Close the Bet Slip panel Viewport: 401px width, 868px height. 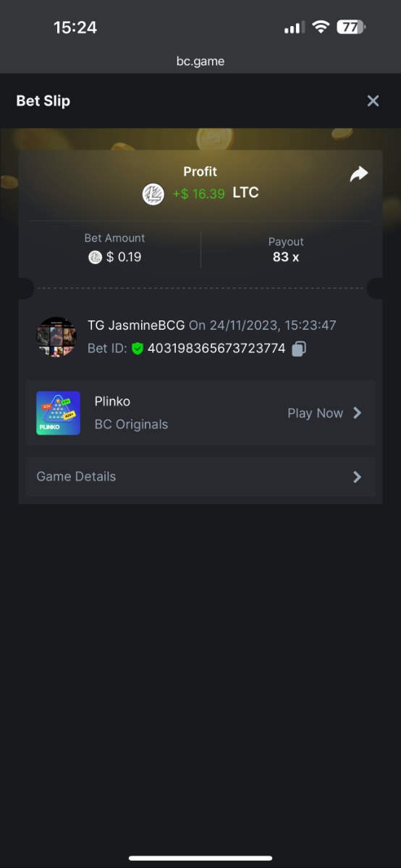coord(373,101)
